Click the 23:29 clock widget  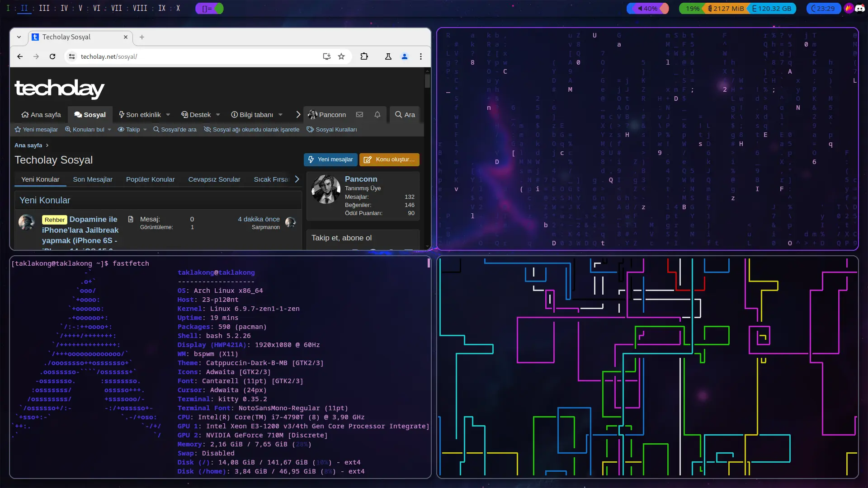pyautogui.click(x=824, y=9)
